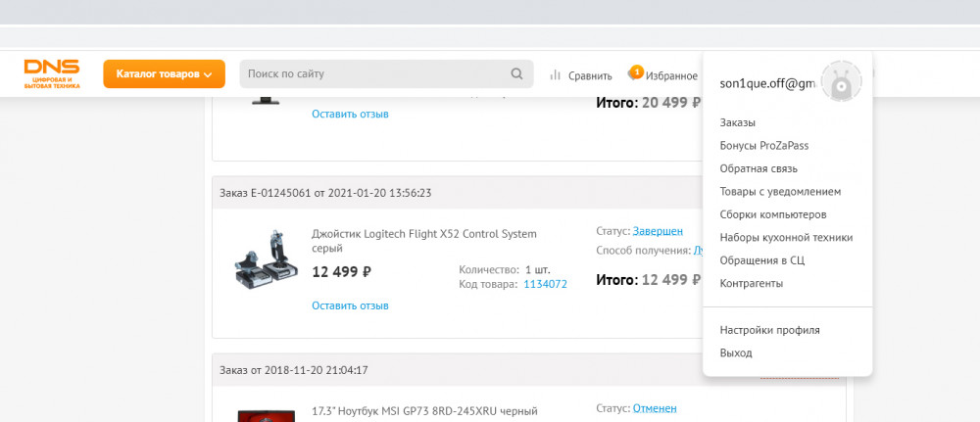
Task: Open Обращения в СЦ
Action: (x=761, y=260)
